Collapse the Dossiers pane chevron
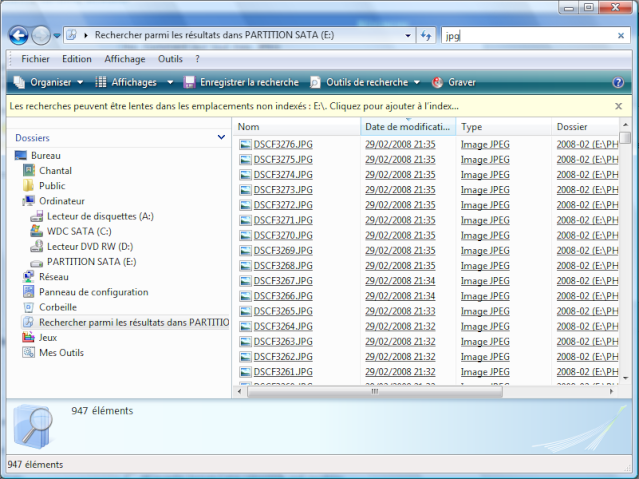Image resolution: width=639 pixels, height=479 pixels. click(x=221, y=137)
